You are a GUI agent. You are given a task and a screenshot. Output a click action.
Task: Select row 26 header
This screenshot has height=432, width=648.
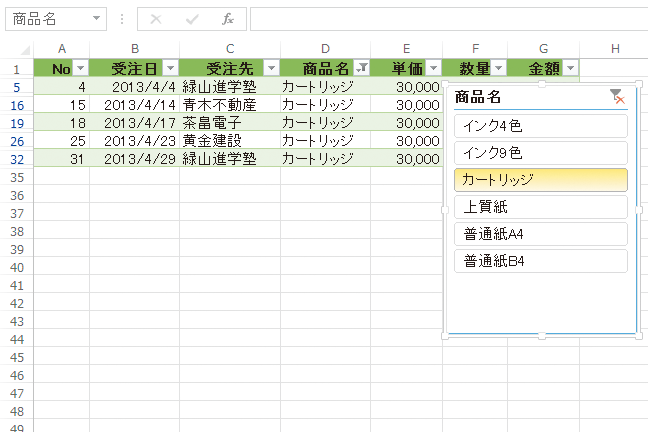click(x=17, y=141)
